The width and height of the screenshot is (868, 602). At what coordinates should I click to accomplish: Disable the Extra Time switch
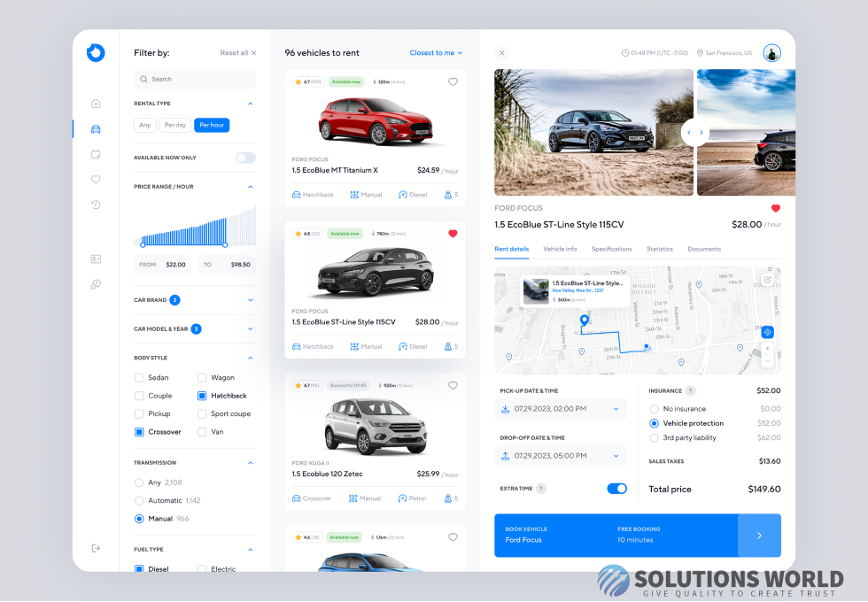point(617,489)
